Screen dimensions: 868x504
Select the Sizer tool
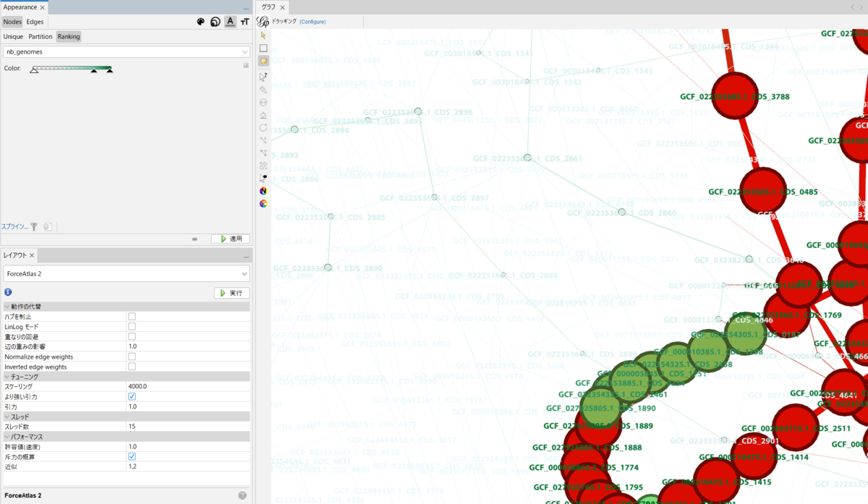click(263, 103)
